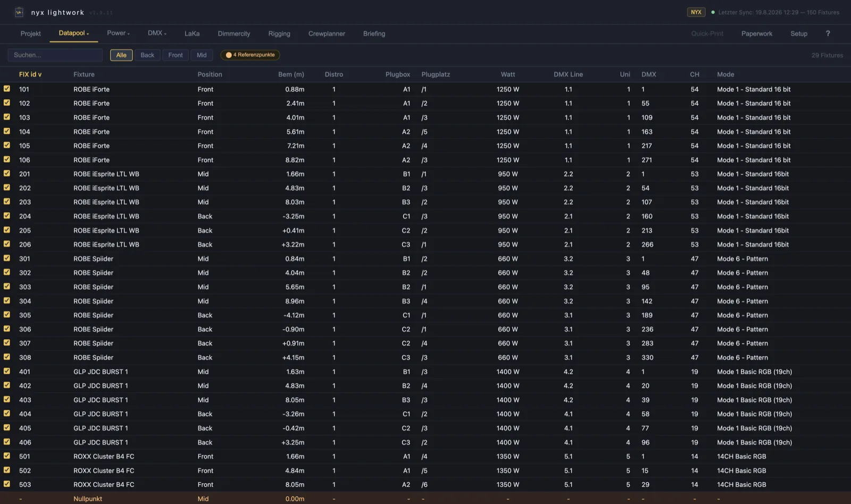Select the Nullpunkt reference row
851x504 pixels.
coord(425,498)
